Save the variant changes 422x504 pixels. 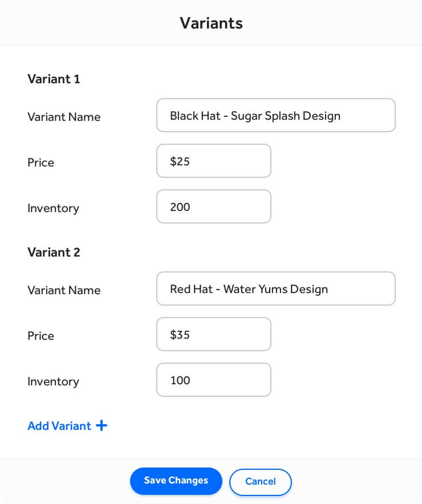(176, 481)
